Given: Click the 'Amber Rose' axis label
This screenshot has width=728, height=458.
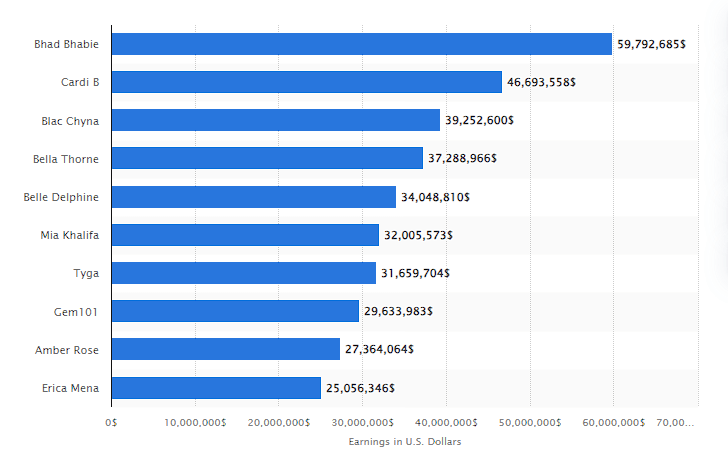Looking at the screenshot, I should pos(67,350).
